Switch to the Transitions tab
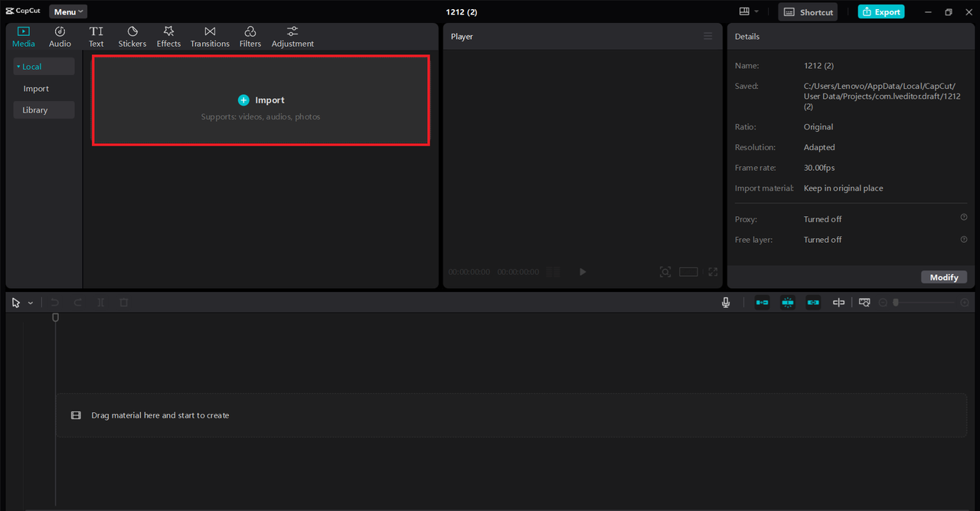 210,37
